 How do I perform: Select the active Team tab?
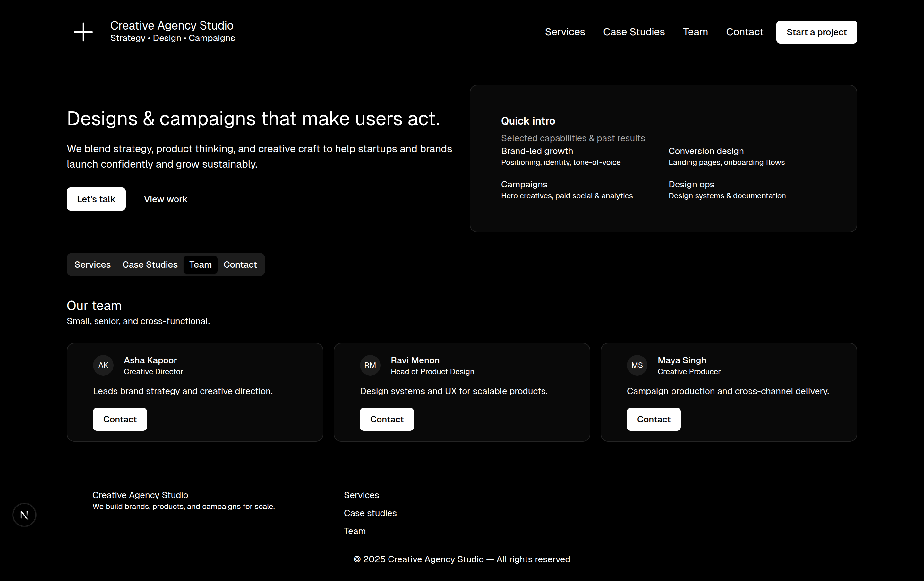pos(200,264)
